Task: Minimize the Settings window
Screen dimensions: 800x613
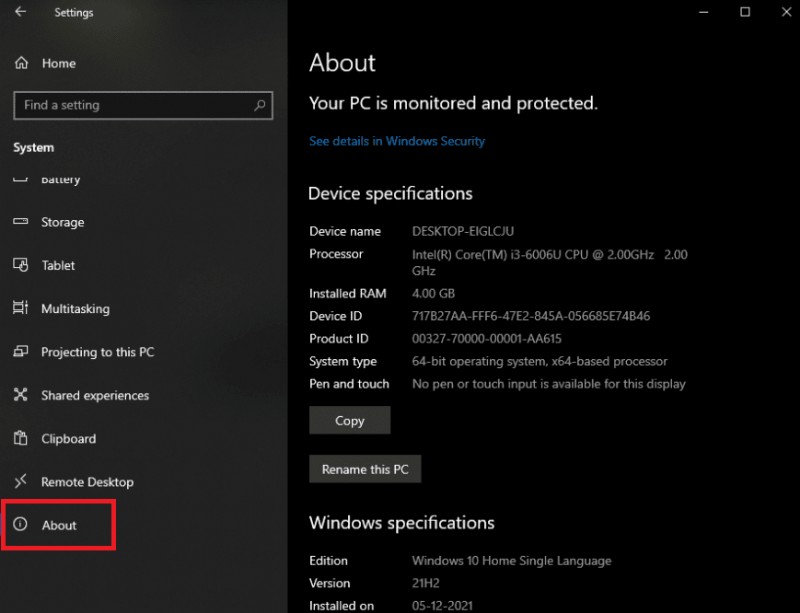Action: coord(703,13)
